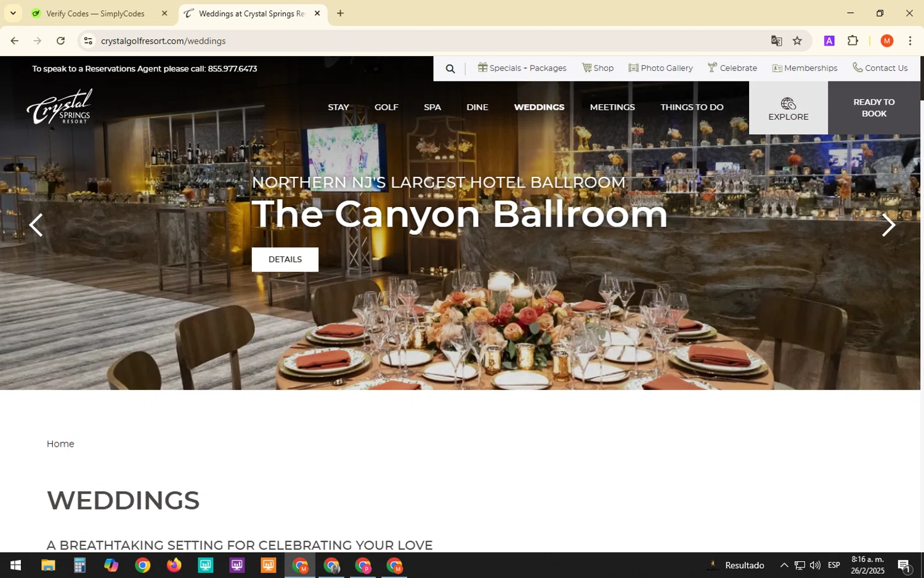Image resolution: width=924 pixels, height=578 pixels.
Task: Open Copilot from the taskbar
Action: coord(111,565)
